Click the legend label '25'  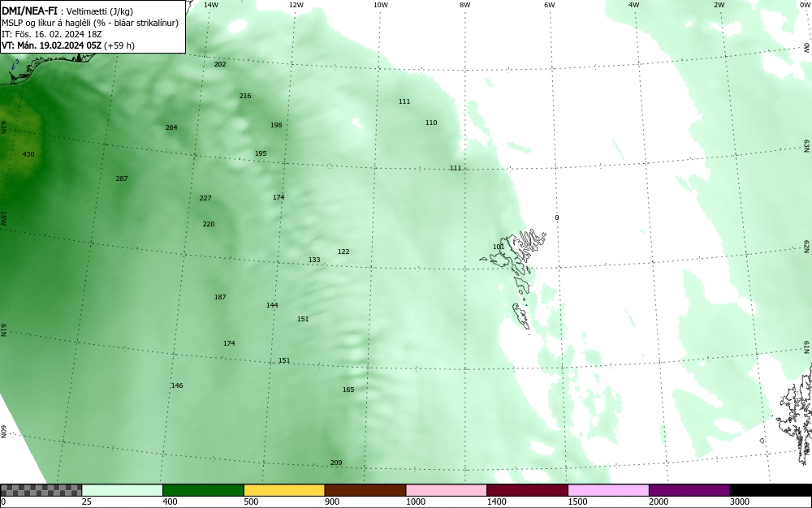point(87,502)
